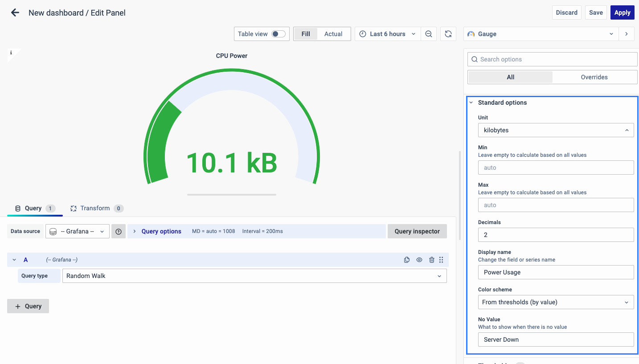The image size is (639, 364).
Task: Switch to the Overrides tab
Action: [594, 77]
